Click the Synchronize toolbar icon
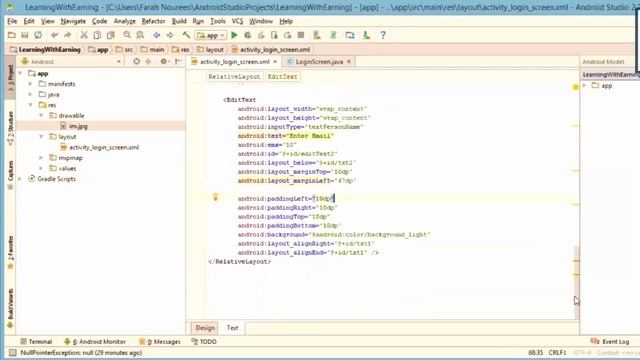 [x=38, y=36]
